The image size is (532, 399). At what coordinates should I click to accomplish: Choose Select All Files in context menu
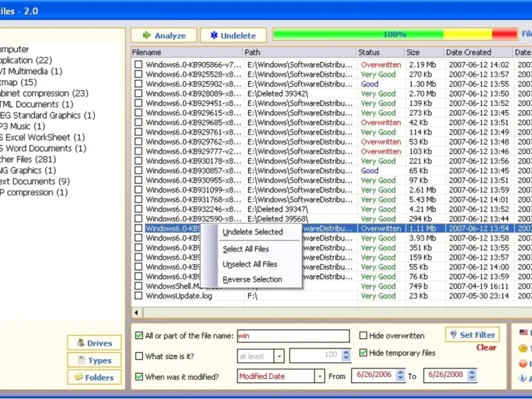(246, 249)
